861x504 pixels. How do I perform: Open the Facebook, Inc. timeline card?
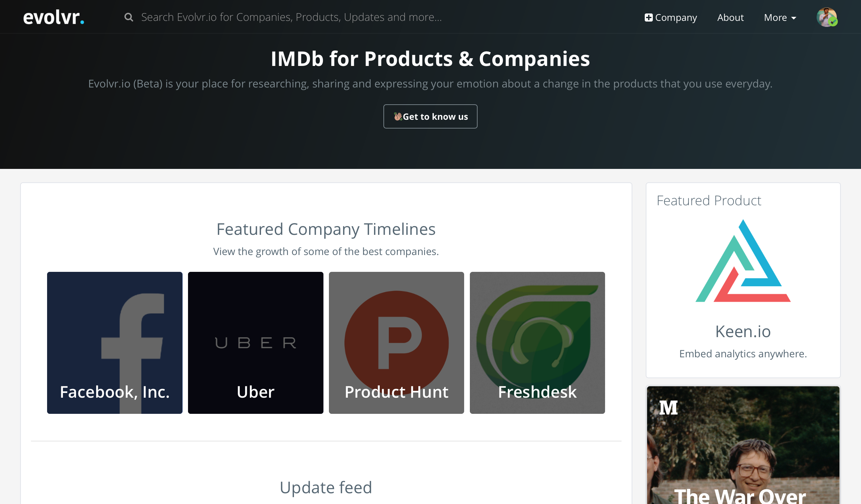click(x=115, y=343)
